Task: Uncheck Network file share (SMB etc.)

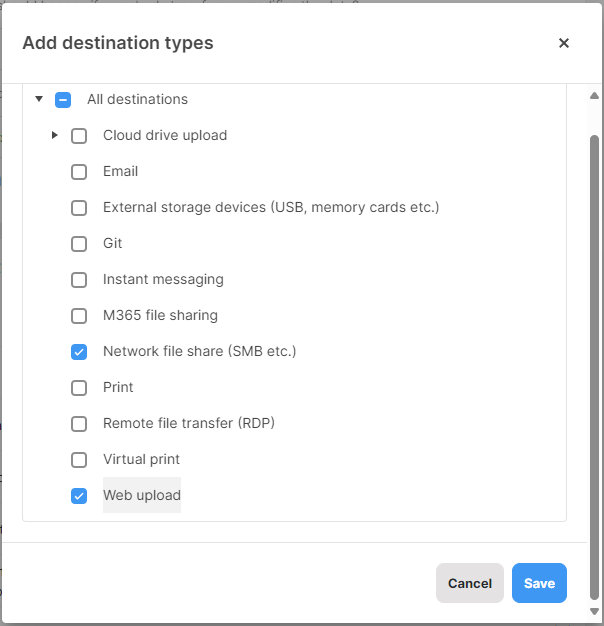Action: pyautogui.click(x=79, y=352)
